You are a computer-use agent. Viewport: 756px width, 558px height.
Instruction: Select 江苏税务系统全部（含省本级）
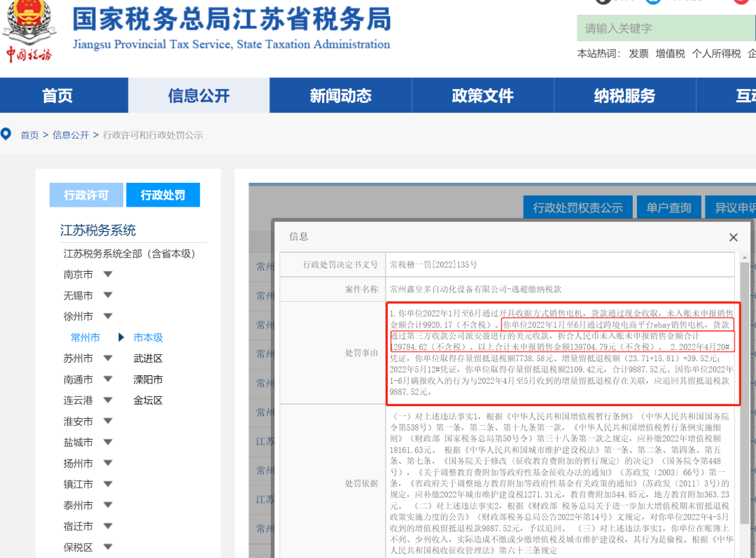click(129, 253)
